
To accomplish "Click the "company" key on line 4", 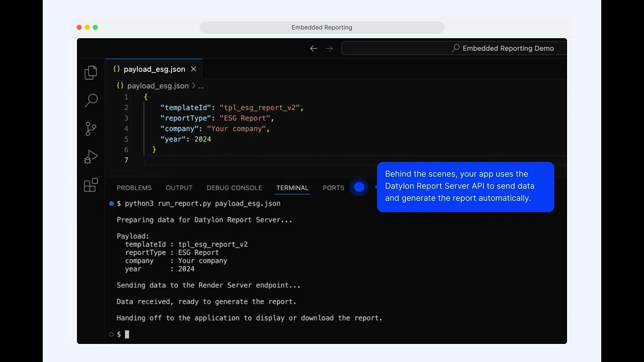I will (180, 129).
